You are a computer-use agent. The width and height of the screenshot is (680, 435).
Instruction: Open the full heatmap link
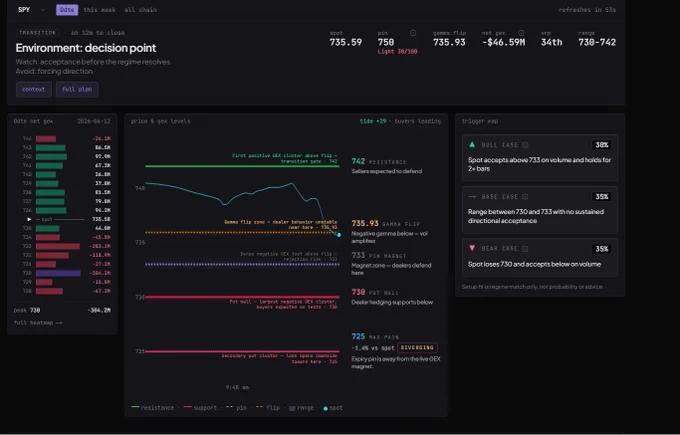tap(38, 323)
